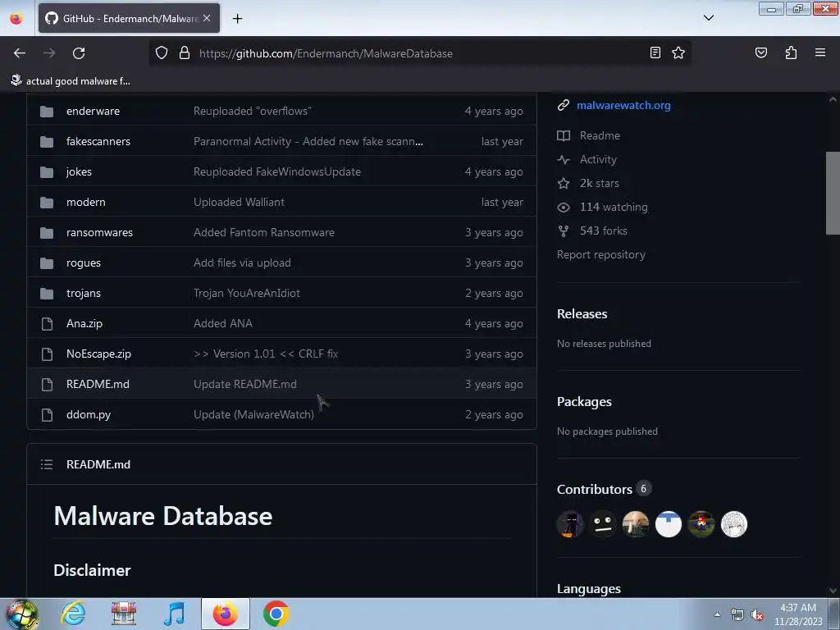Image resolution: width=840 pixels, height=630 pixels.
Task: Open commit 'Update (MalwareWatch)'
Action: (254, 414)
